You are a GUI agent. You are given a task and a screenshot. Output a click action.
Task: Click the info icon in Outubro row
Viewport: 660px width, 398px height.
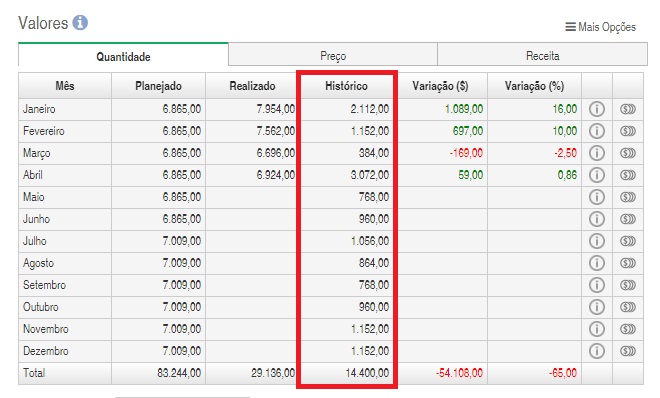coord(597,307)
